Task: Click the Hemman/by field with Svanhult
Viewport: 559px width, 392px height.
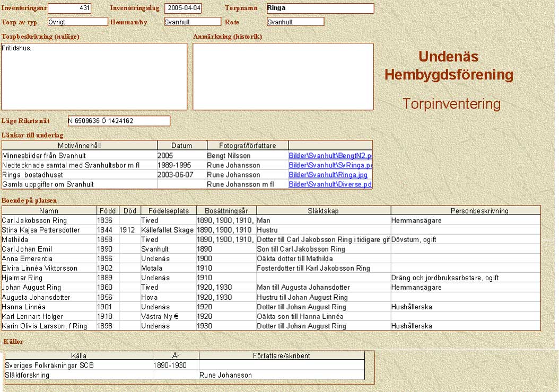Action: (192, 22)
